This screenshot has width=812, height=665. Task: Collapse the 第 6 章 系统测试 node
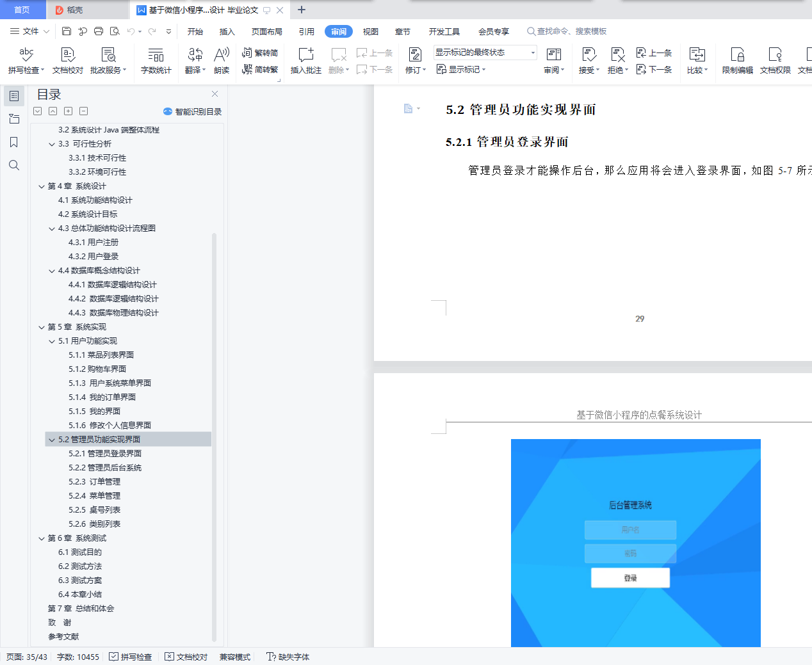coord(42,538)
